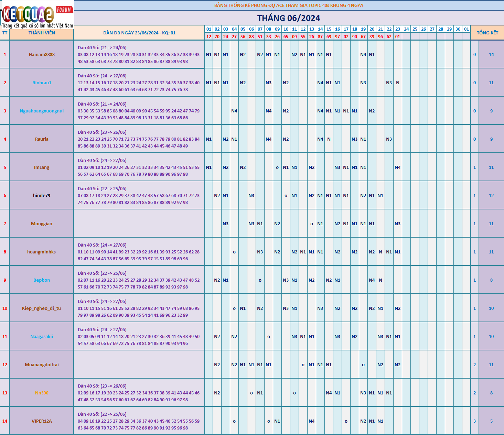This screenshot has width=504, height=435.
Task: Select member name Muanangdoitrai
Action: (x=42, y=365)
